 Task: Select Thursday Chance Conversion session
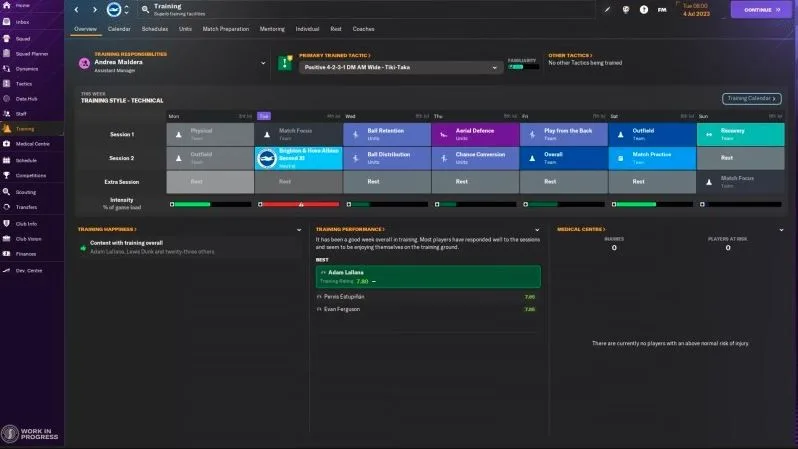[x=475, y=158]
